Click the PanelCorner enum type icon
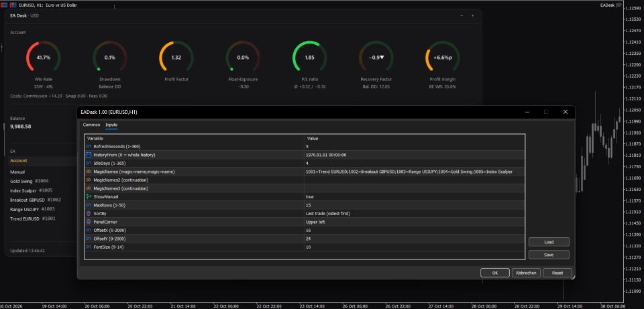Image resolution: width=644 pixels, height=309 pixels. click(x=89, y=222)
